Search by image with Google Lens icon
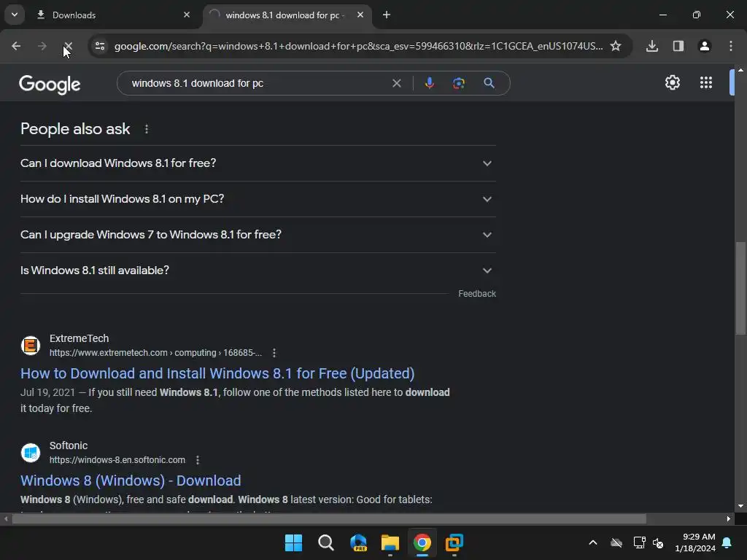 [x=459, y=83]
